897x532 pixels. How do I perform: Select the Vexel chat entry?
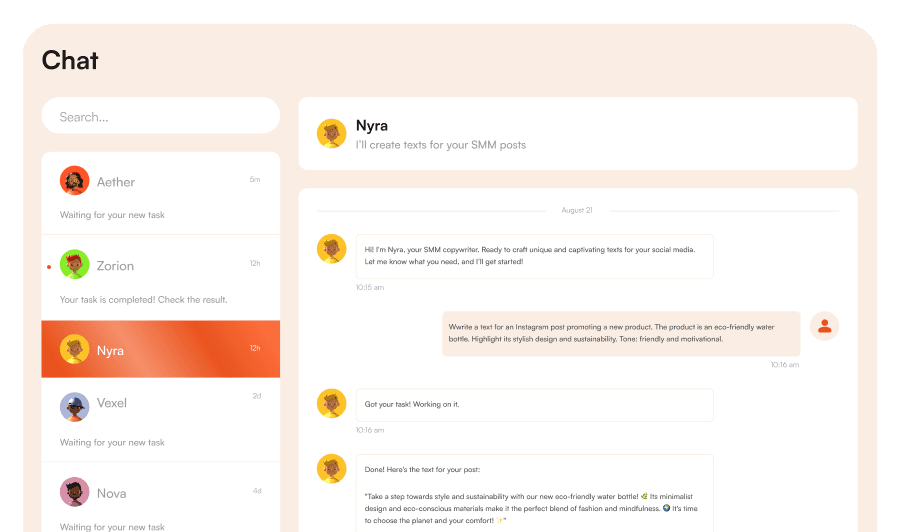[x=160, y=420]
